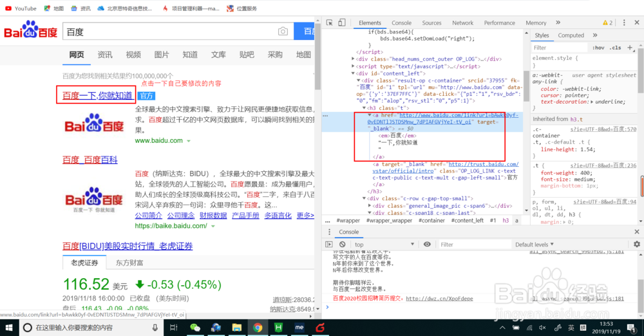The image size is (644, 336).
Task: Open the 百度一下,你就知道 result link
Action: coord(97,96)
